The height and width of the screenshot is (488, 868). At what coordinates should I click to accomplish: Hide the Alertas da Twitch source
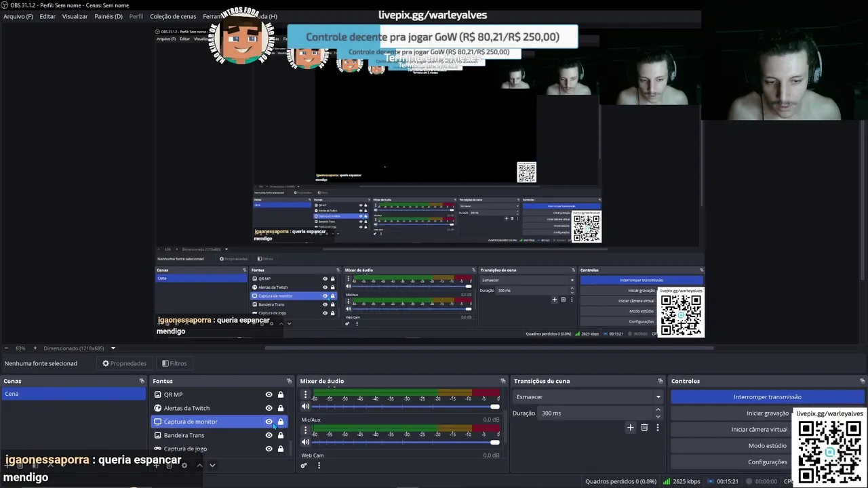point(269,408)
